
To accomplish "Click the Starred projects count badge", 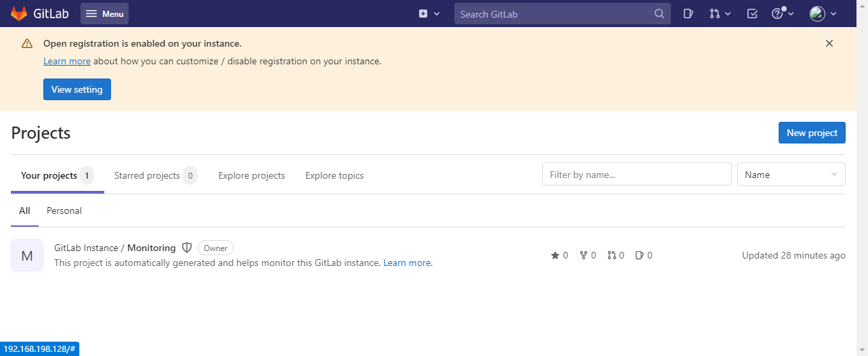I will point(190,176).
